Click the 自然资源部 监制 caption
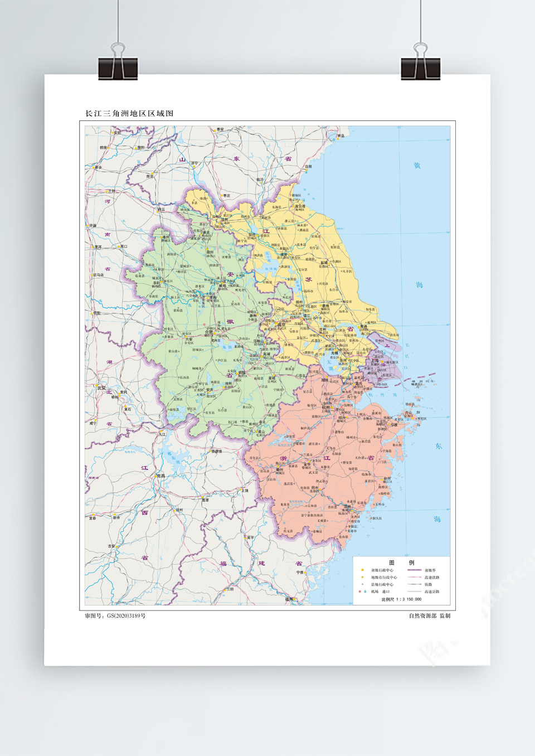This screenshot has height=756, width=535. click(429, 616)
